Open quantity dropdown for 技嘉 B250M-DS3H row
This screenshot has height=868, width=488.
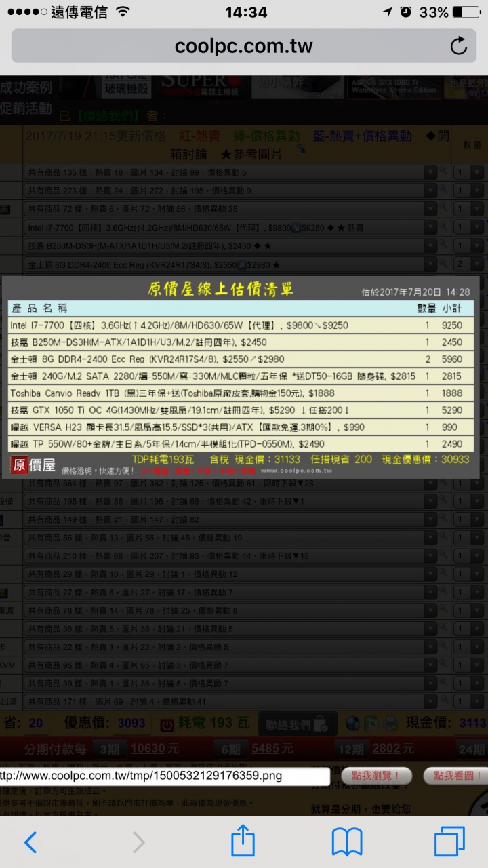[x=468, y=245]
